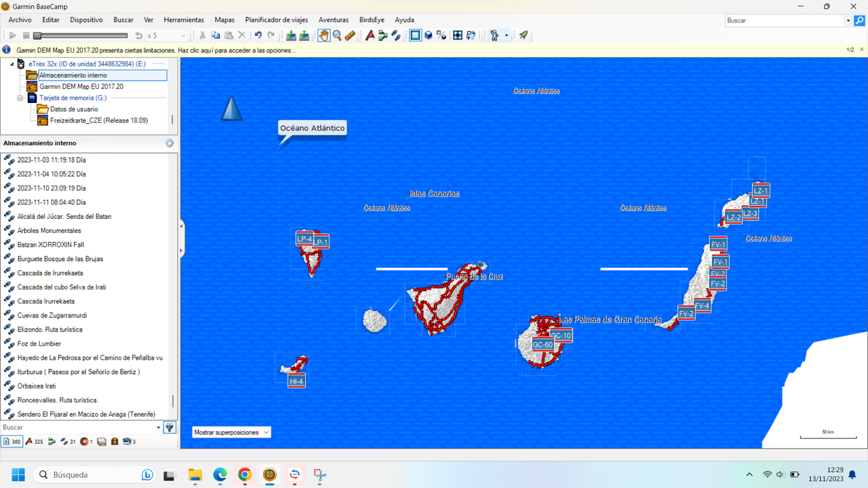Click the undo arrow icon
Image resolution: width=868 pixels, height=488 pixels.
[258, 35]
